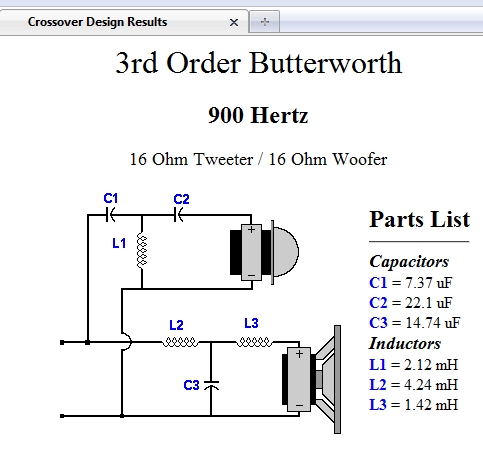Screen dimensions: 483x460
Task: Click '16 Ohm Tweeter / 16 Ohm Woofer' text
Action: click(x=258, y=159)
